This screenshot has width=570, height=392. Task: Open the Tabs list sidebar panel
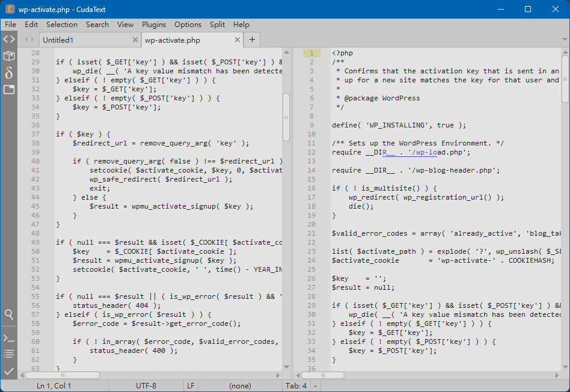pyautogui.click(x=8, y=90)
